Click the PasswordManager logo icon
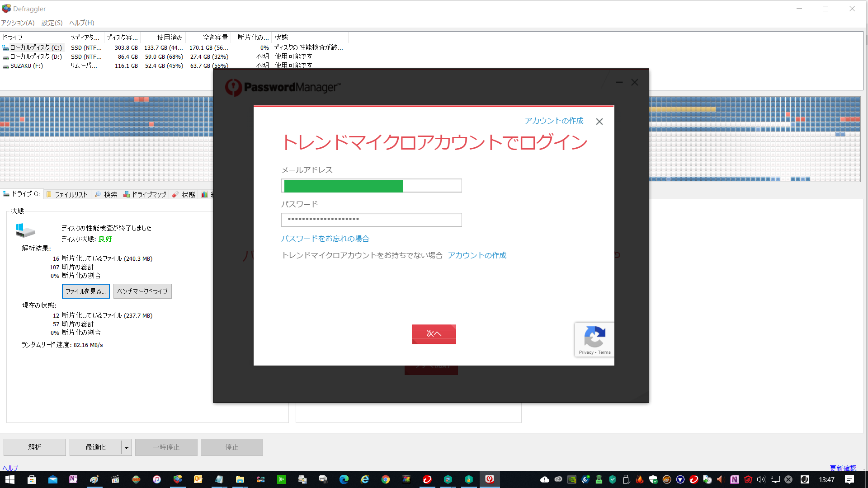This screenshot has width=868, height=488. point(234,87)
